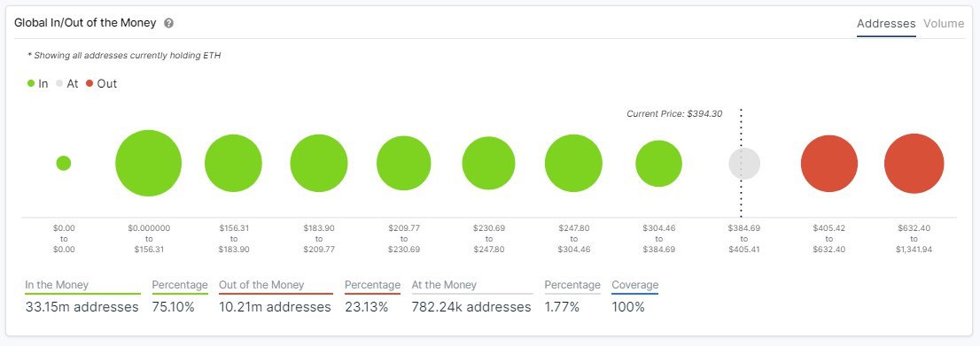Click the In the Money heading

57,285
